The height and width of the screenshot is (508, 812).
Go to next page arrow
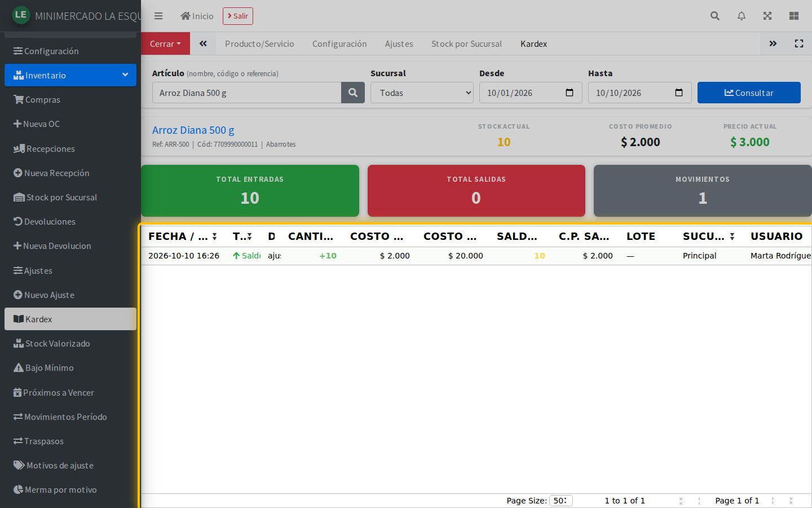click(773, 501)
